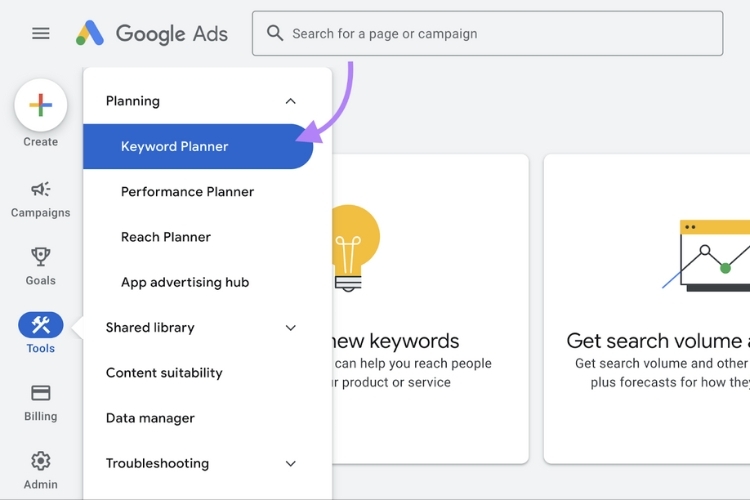This screenshot has width=750, height=500.
Task: Go to Content suitability
Action: (164, 373)
